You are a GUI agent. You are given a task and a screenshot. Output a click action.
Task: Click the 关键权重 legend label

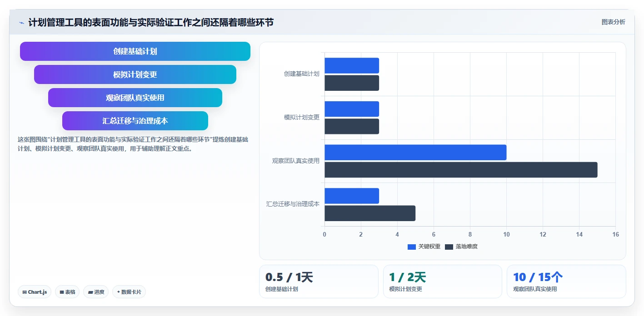pos(429,247)
